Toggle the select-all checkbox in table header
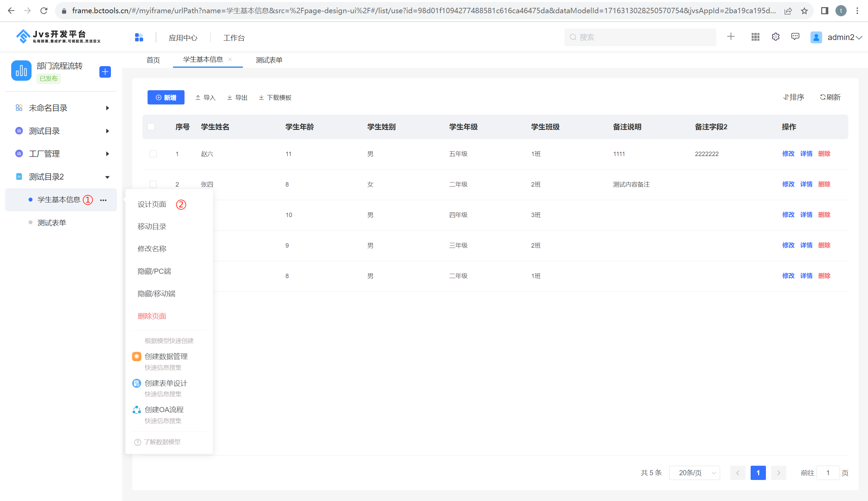868x501 pixels. click(151, 127)
